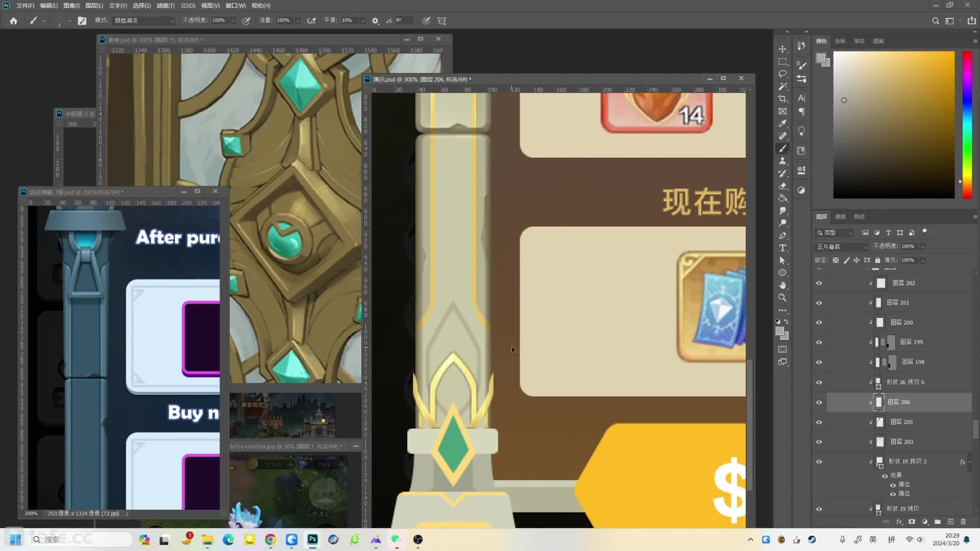Hide layer 图层 202
980x551 pixels.
[819, 283]
